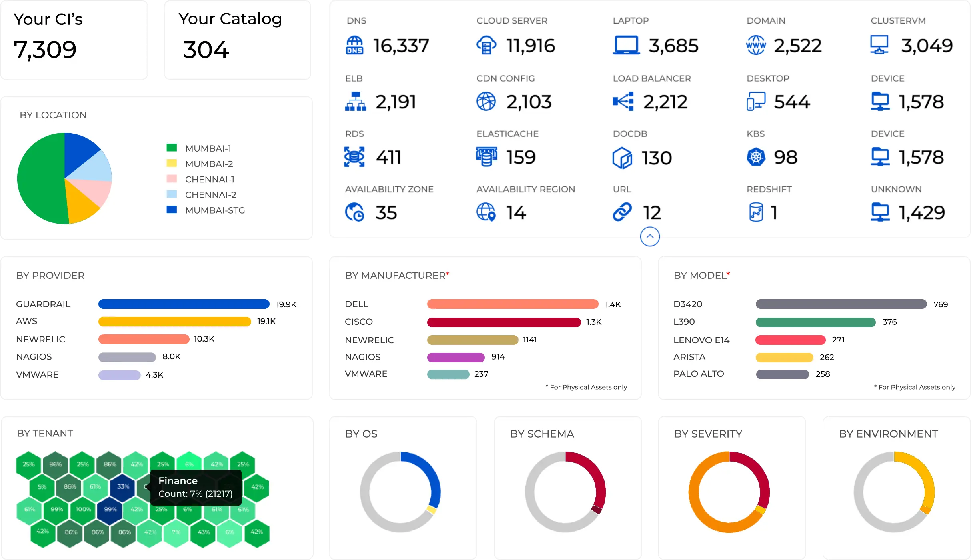Click the ElastiCache icon
Screen dimensions: 971x560
(487, 157)
